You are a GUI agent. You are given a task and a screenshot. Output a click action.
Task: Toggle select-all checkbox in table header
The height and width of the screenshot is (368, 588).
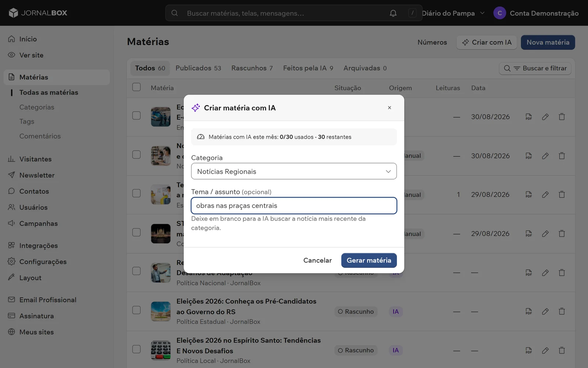pyautogui.click(x=136, y=87)
